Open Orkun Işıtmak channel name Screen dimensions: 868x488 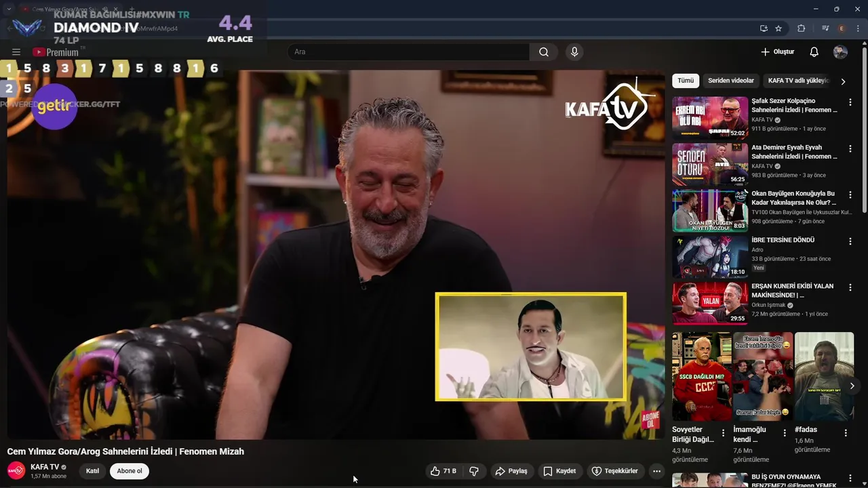click(769, 305)
